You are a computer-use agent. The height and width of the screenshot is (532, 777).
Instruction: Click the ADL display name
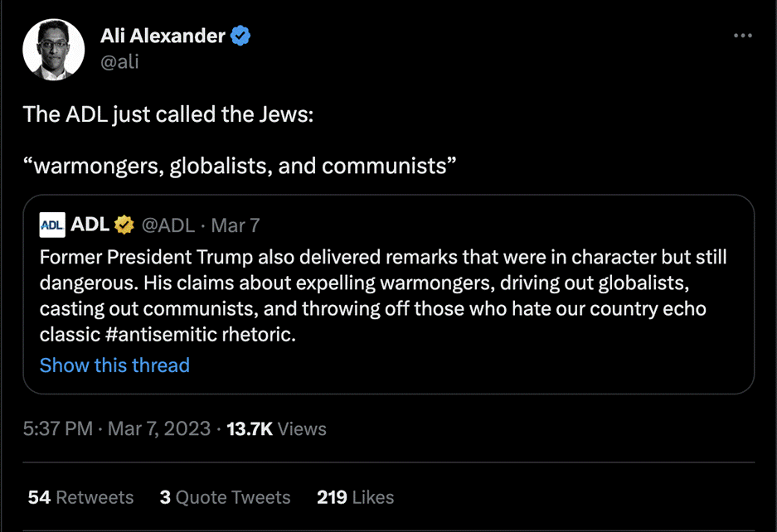click(x=88, y=224)
